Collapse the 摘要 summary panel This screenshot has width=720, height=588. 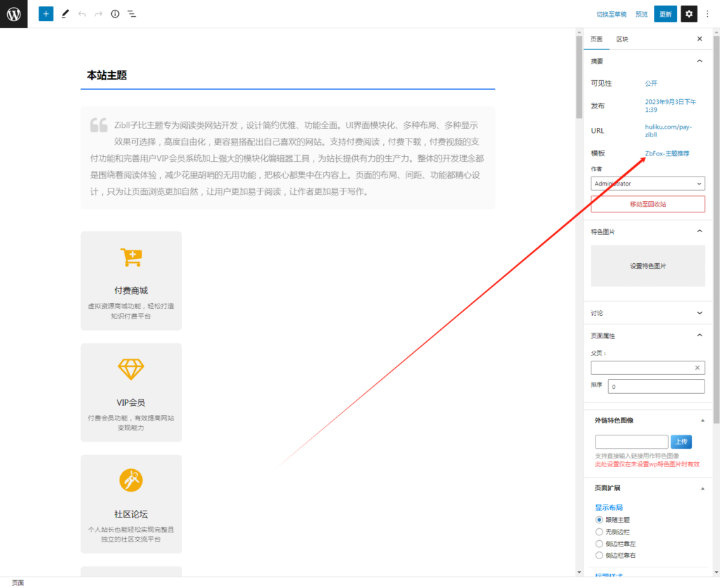(x=699, y=60)
